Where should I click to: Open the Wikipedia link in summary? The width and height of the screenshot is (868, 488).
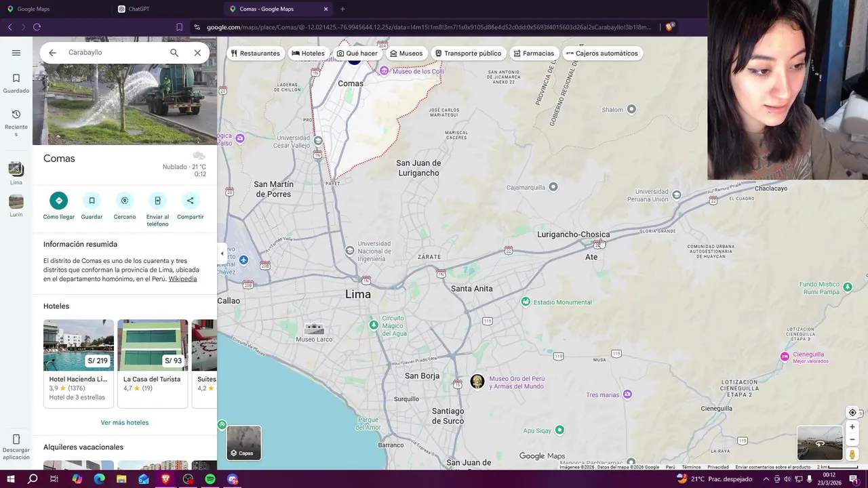coord(182,279)
